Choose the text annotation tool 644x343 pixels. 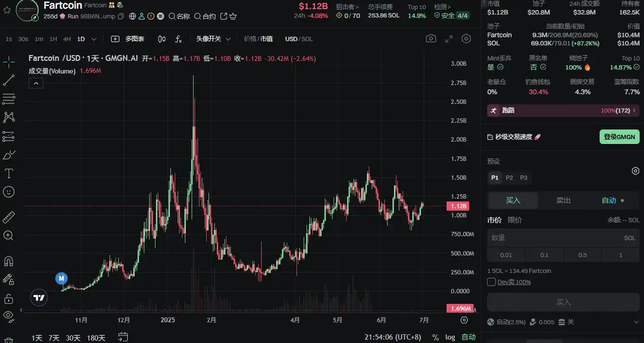pos(9,173)
